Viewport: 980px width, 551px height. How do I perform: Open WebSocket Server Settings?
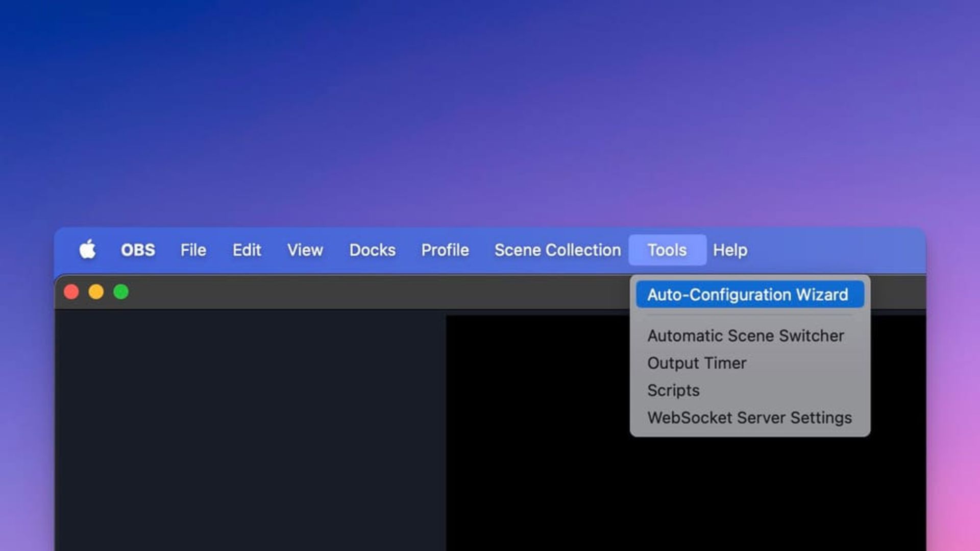pos(750,418)
